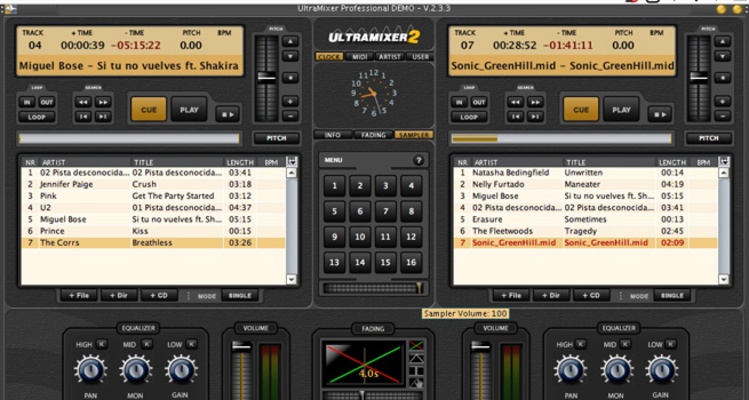Click the right deck pitch plus button

[x=722, y=101]
